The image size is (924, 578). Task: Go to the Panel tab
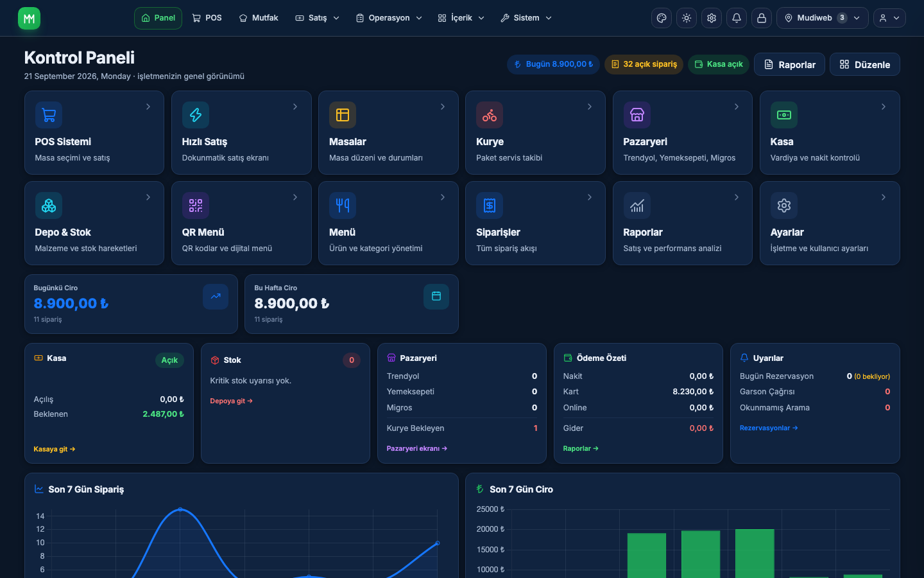click(x=158, y=18)
